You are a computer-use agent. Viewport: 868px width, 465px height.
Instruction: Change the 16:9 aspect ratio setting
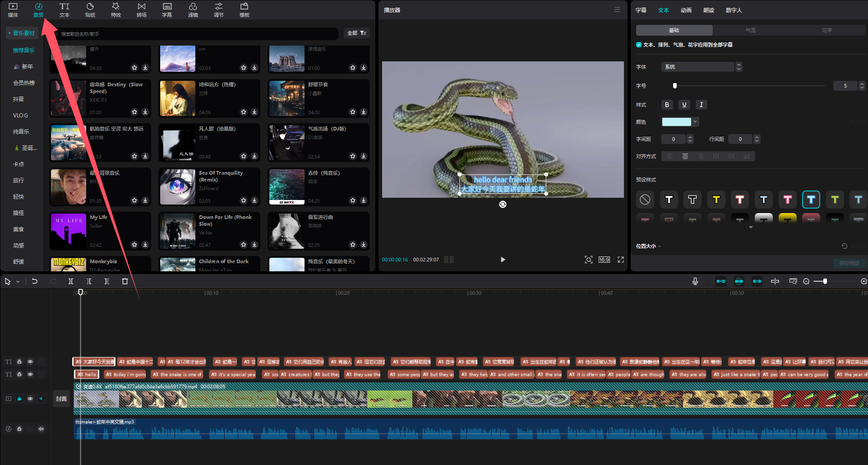coord(604,260)
